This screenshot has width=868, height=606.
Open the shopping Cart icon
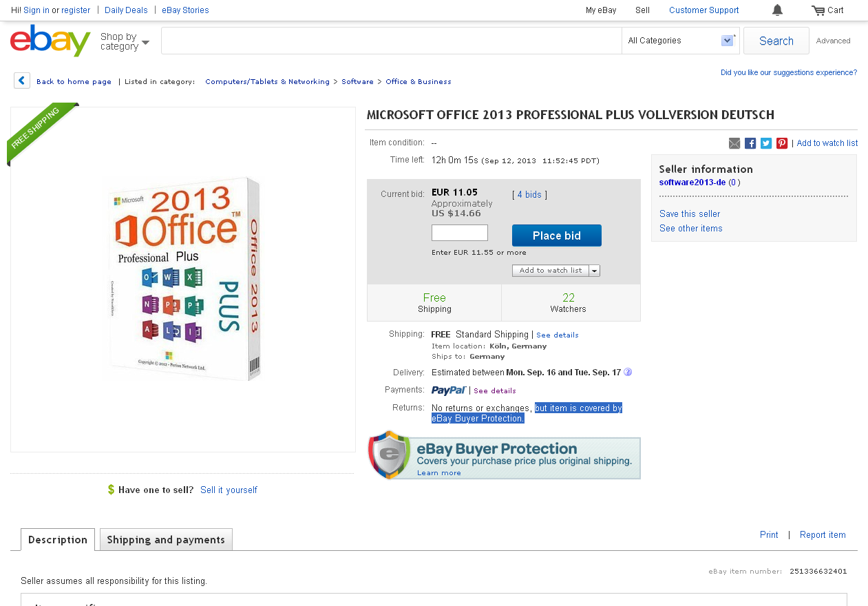click(818, 10)
